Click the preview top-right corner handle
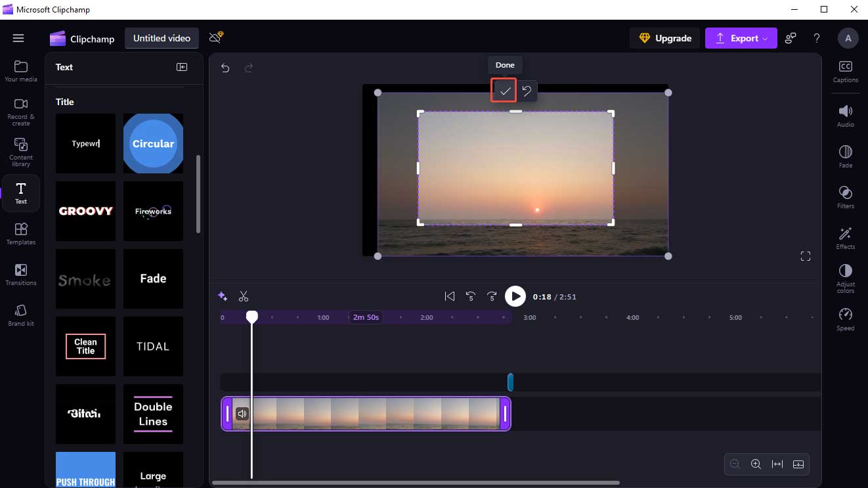Screen dimensions: 868x488 (x=668, y=93)
